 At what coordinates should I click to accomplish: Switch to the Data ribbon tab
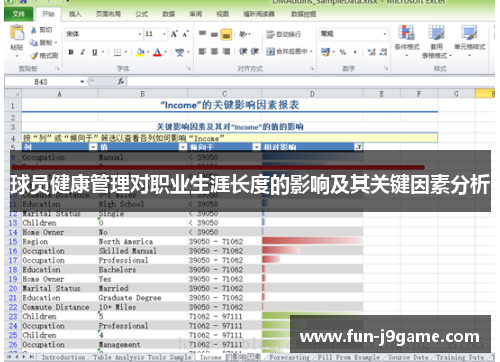(169, 14)
